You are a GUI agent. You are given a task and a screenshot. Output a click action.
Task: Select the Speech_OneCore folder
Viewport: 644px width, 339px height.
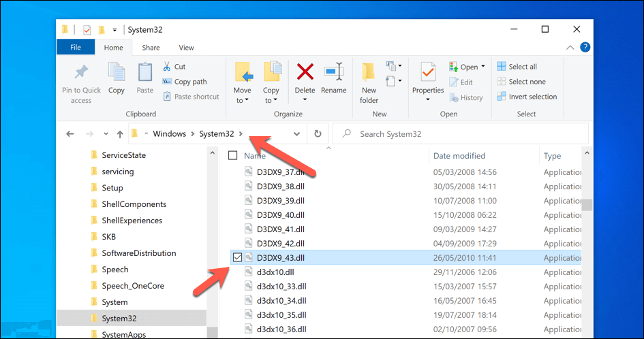click(127, 286)
